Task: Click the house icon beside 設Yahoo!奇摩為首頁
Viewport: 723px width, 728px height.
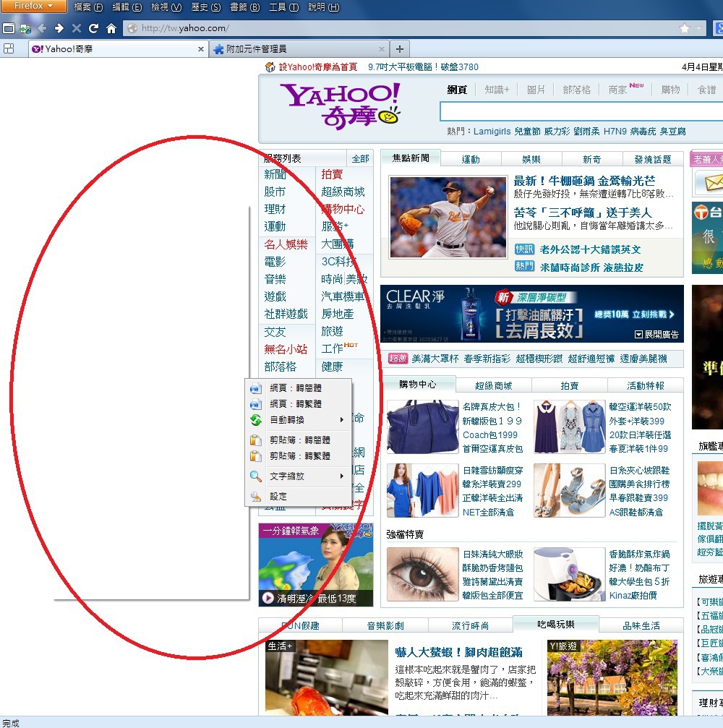Action: 270,67
